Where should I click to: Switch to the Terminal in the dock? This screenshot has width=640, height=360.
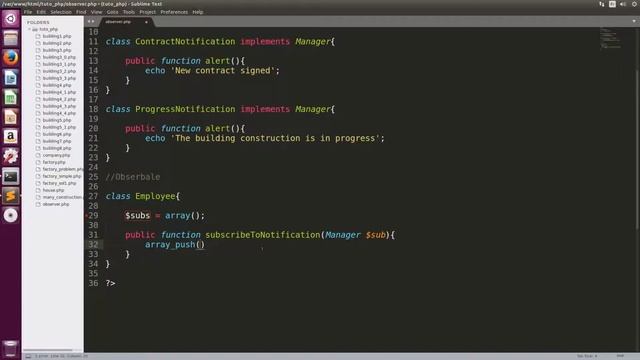tap(11, 176)
